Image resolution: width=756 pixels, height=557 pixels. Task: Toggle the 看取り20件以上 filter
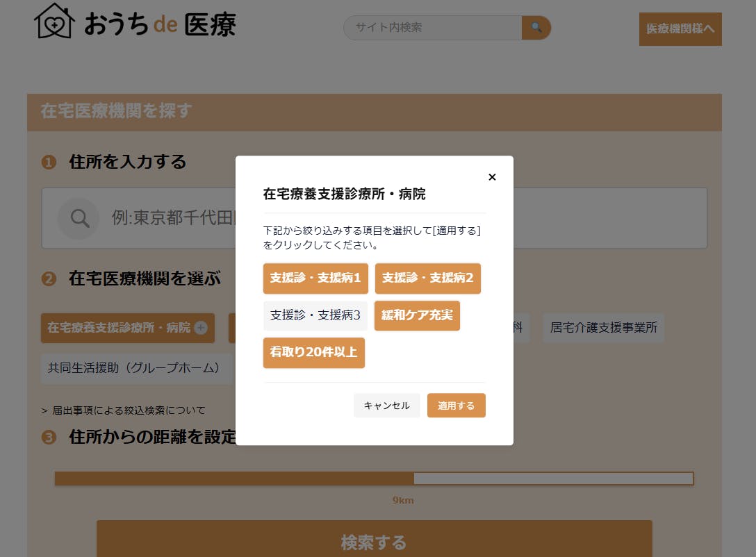point(313,353)
